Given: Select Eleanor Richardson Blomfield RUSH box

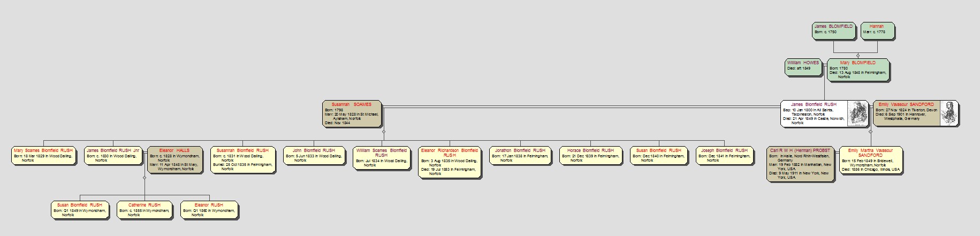Looking at the screenshot, I should 449,162.
